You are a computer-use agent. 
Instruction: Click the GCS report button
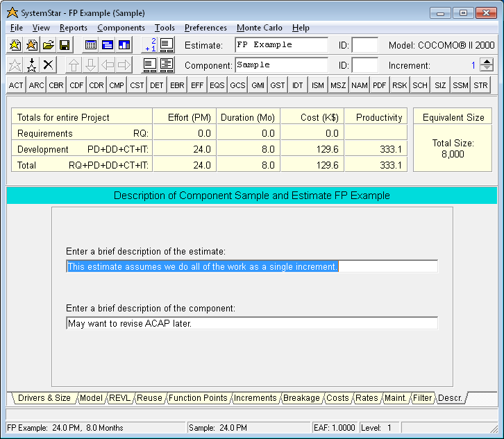click(x=237, y=85)
